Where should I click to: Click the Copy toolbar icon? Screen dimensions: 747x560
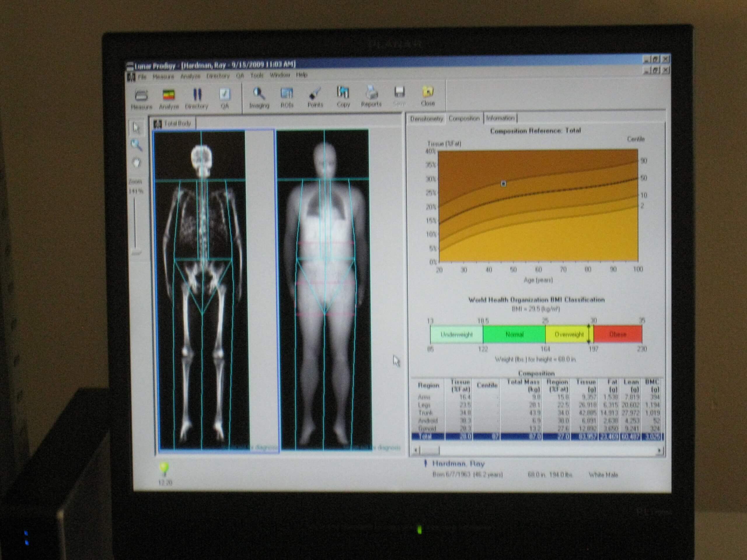point(343,93)
